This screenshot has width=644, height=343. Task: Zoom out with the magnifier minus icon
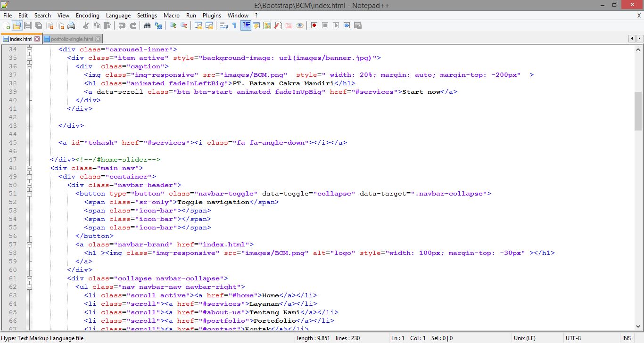(184, 25)
